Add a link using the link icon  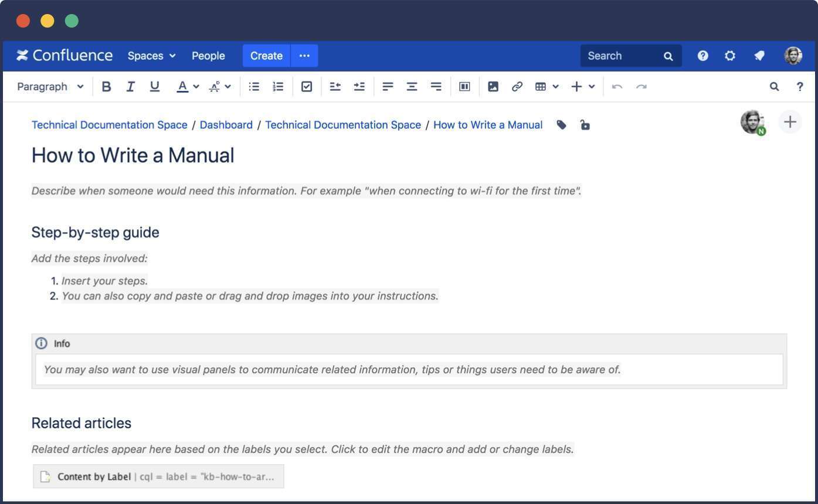point(517,86)
